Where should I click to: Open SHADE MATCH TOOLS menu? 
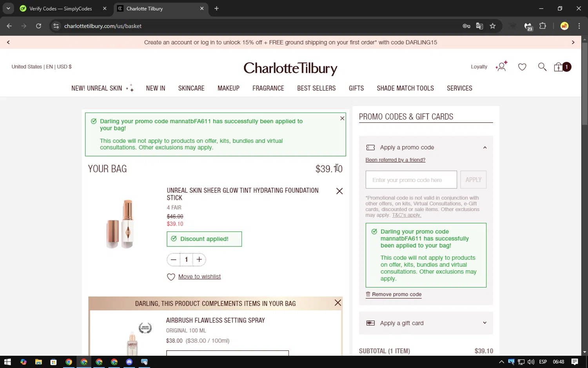coord(405,88)
